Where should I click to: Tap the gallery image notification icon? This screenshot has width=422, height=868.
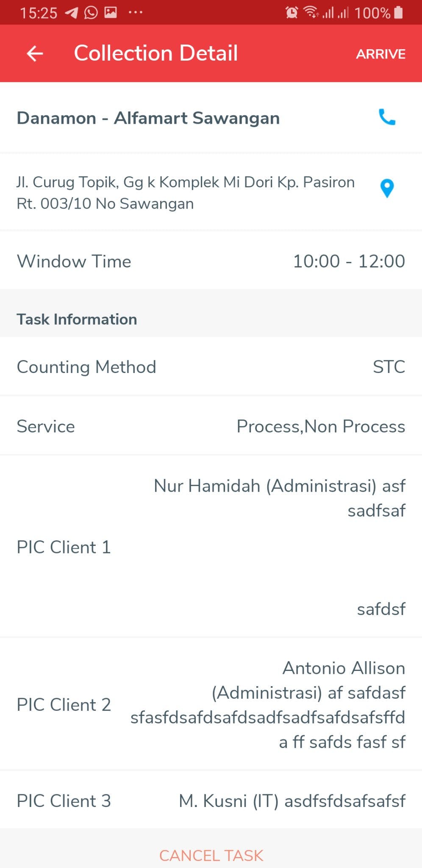[111, 13]
